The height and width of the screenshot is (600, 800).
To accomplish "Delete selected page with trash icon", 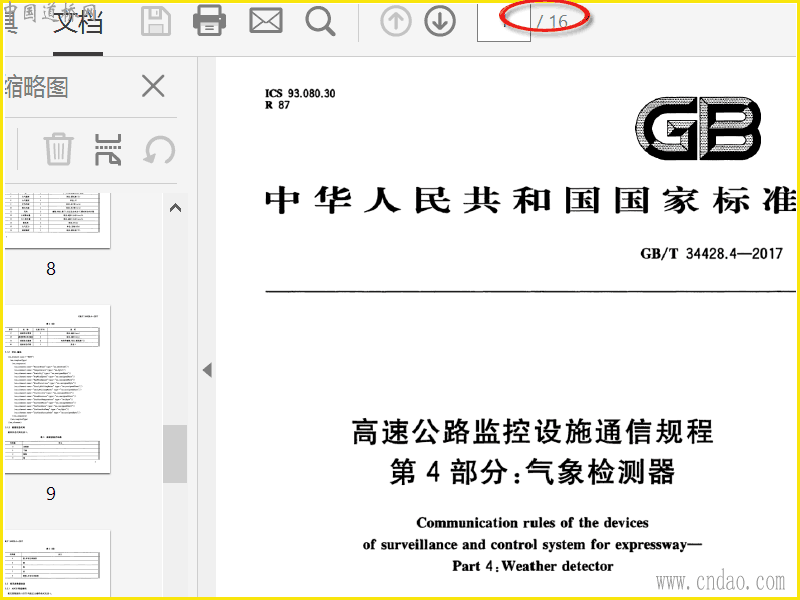I will [58, 149].
